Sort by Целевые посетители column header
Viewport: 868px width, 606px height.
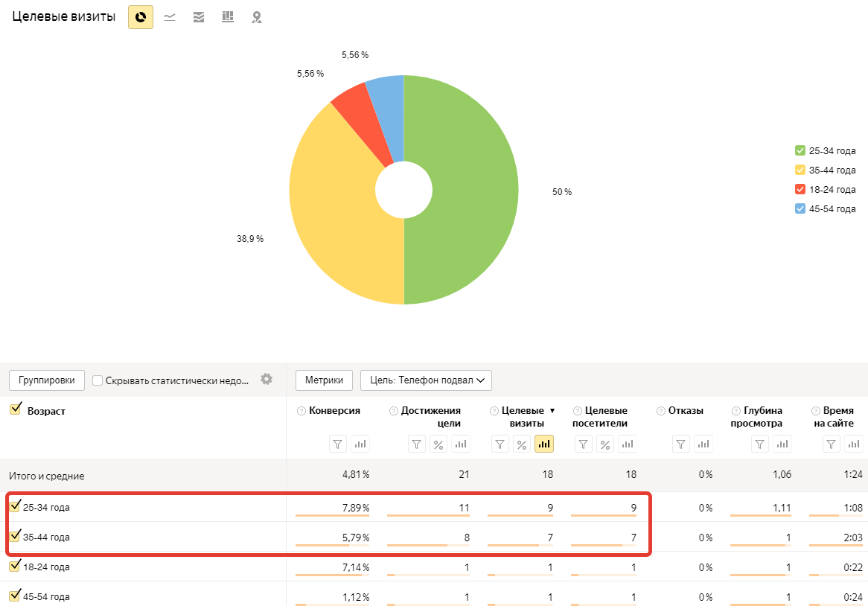click(x=600, y=417)
